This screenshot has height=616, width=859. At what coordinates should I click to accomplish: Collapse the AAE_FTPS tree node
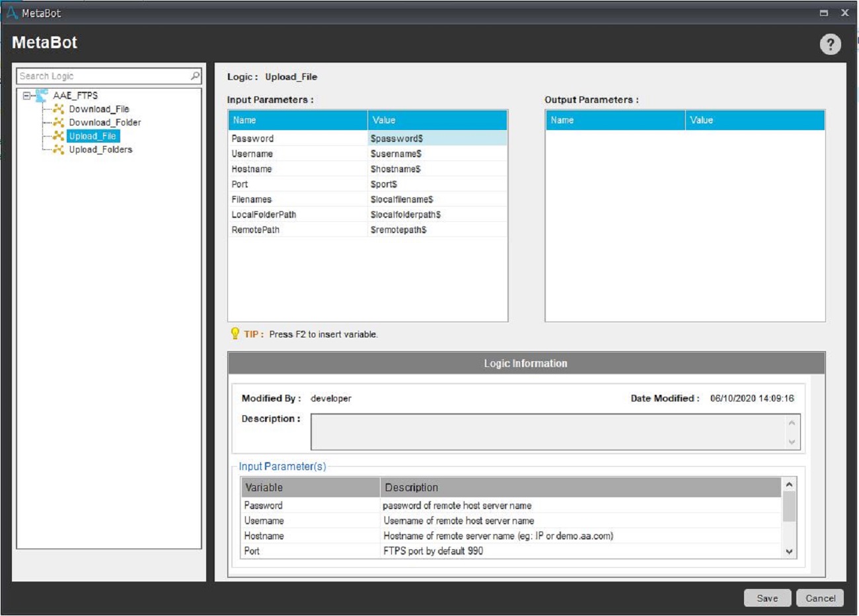26,96
